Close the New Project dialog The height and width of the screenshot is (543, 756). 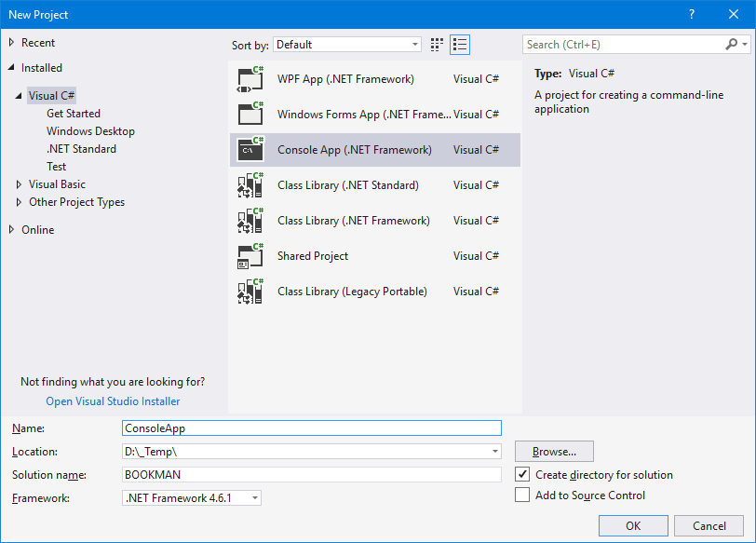coord(734,15)
